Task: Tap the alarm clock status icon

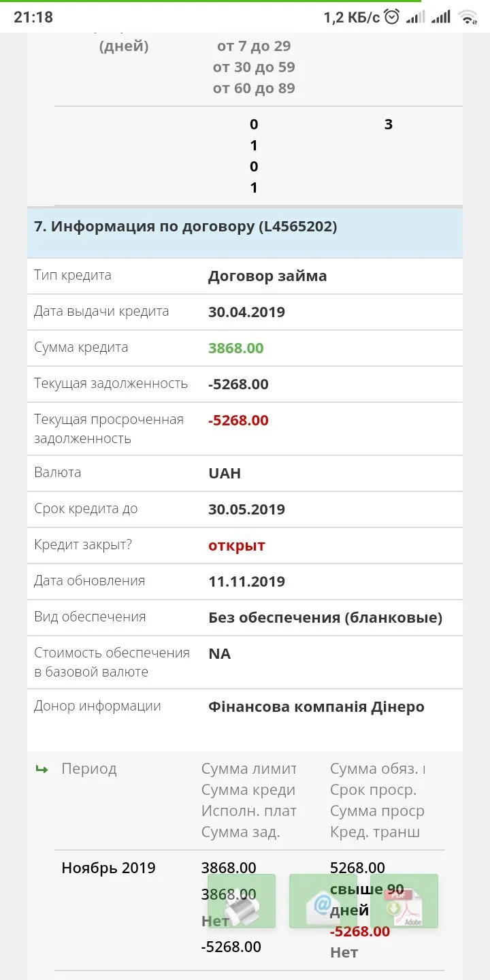Action: [392, 17]
